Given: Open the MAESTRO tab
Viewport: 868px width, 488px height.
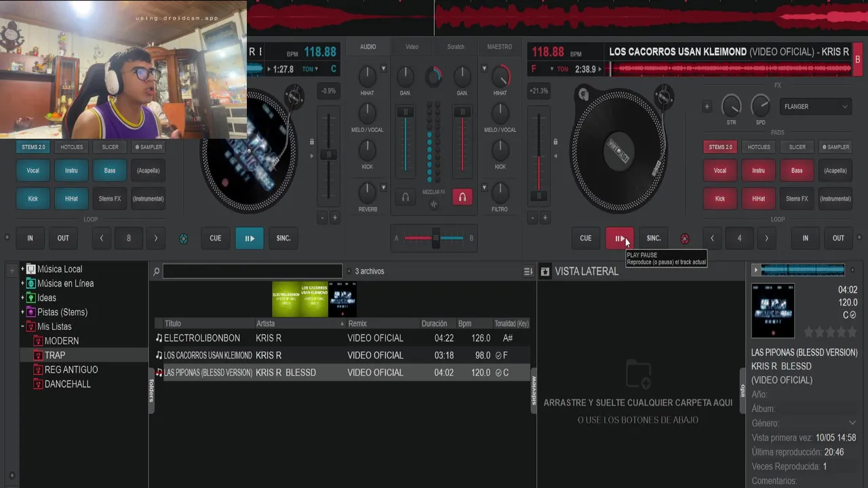Looking at the screenshot, I should pos(500,47).
